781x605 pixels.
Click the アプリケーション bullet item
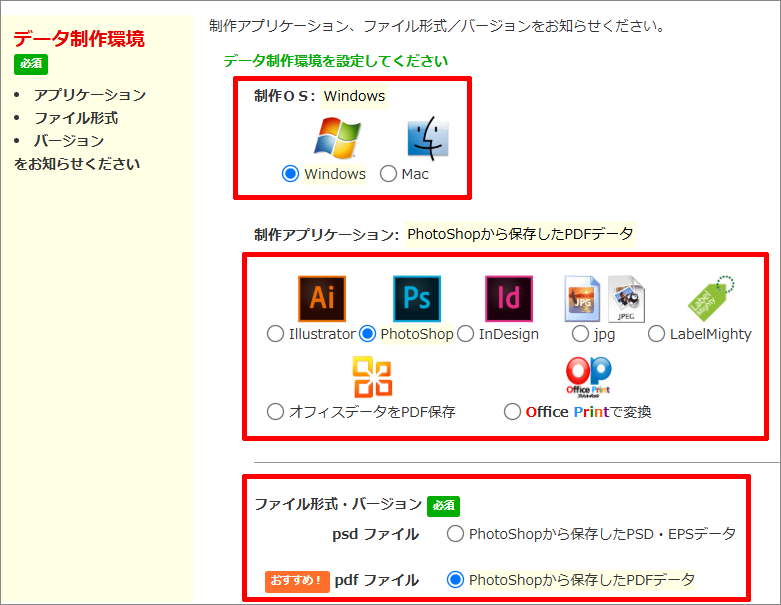click(90, 95)
